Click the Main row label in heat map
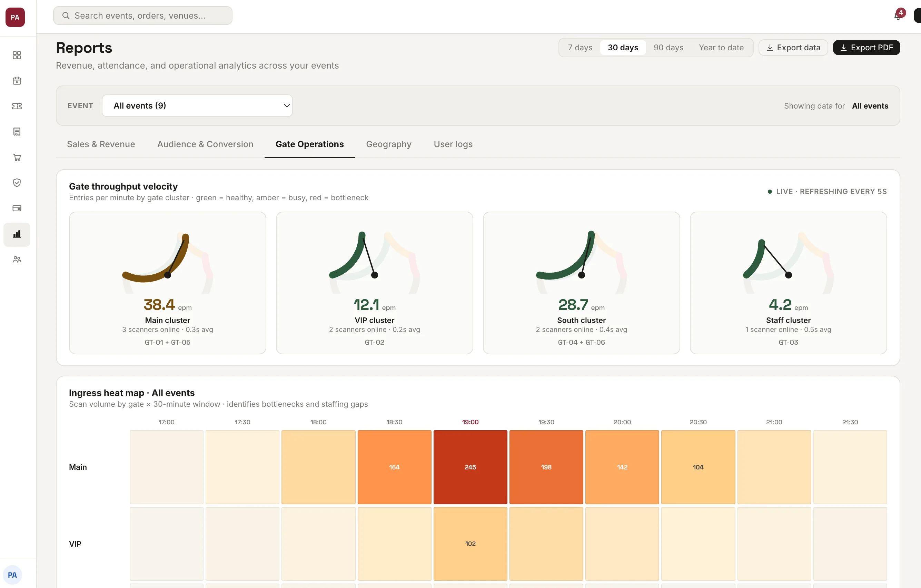 pos(78,467)
